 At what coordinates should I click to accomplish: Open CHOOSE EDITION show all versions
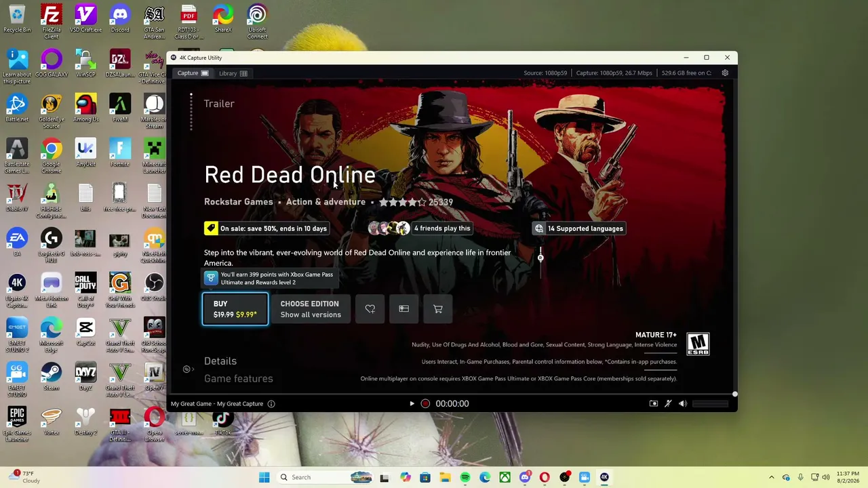(311, 309)
